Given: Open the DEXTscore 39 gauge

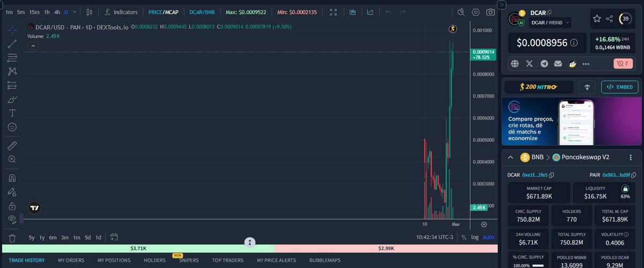Looking at the screenshot, I should pyautogui.click(x=625, y=19).
